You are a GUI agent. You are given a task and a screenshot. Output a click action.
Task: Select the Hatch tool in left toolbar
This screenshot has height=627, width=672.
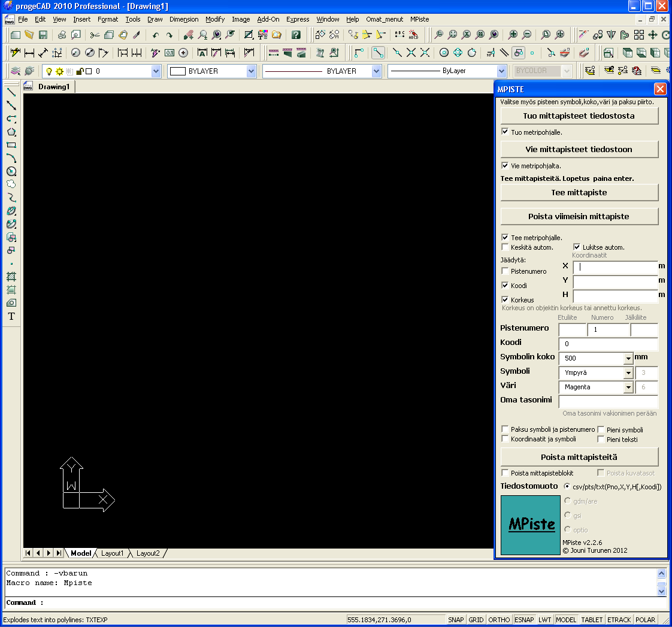coord(11,277)
